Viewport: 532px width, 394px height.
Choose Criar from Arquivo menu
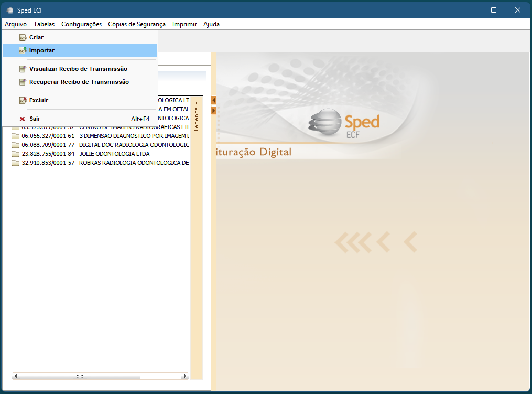click(80, 37)
